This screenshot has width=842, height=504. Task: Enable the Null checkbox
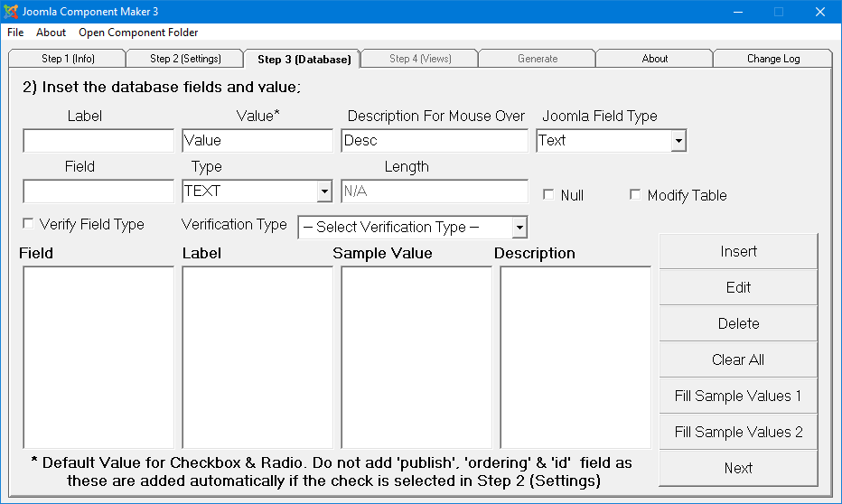click(548, 194)
